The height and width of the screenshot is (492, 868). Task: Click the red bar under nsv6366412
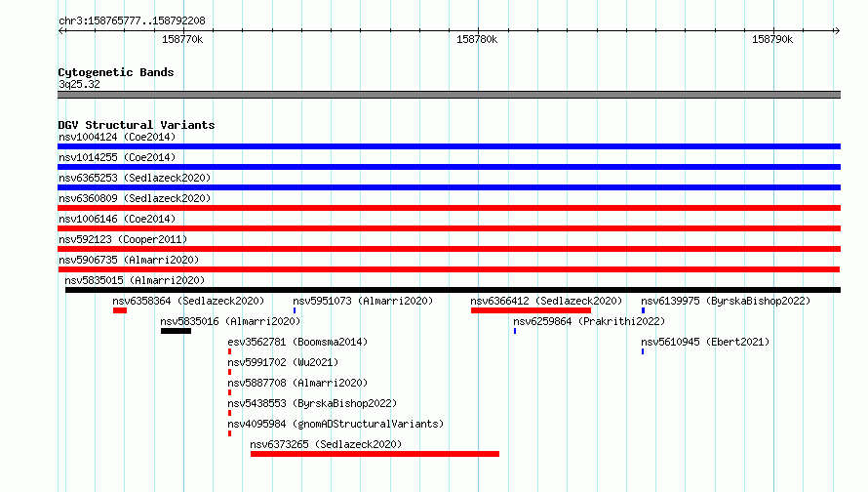[531, 310]
